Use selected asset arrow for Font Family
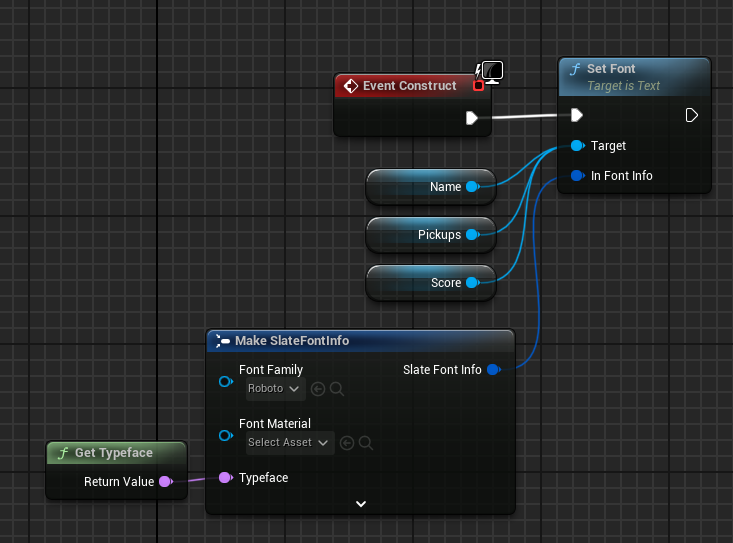Screen dimensions: 733x543 [x=318, y=389]
